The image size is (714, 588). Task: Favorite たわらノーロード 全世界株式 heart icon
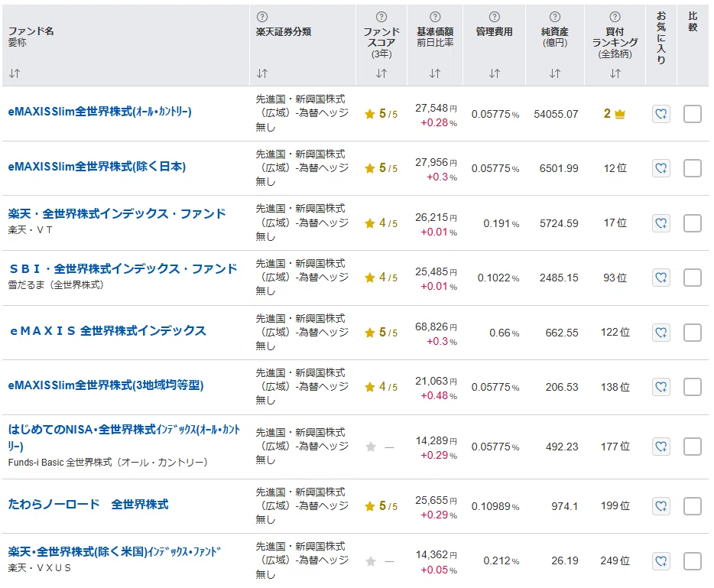click(x=661, y=505)
